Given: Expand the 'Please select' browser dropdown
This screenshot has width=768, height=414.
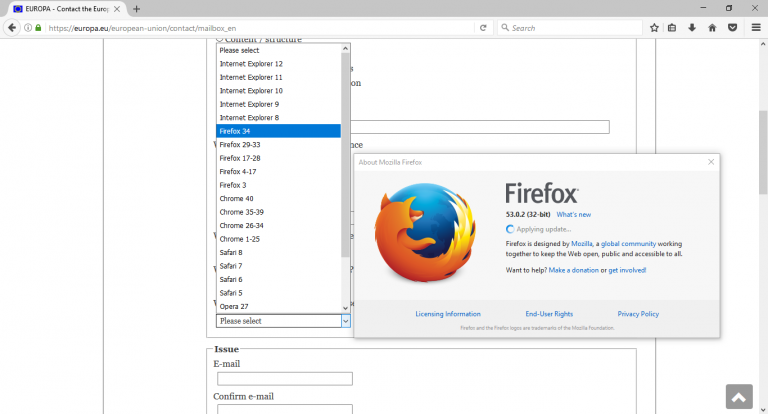Looking at the screenshot, I should pyautogui.click(x=283, y=321).
